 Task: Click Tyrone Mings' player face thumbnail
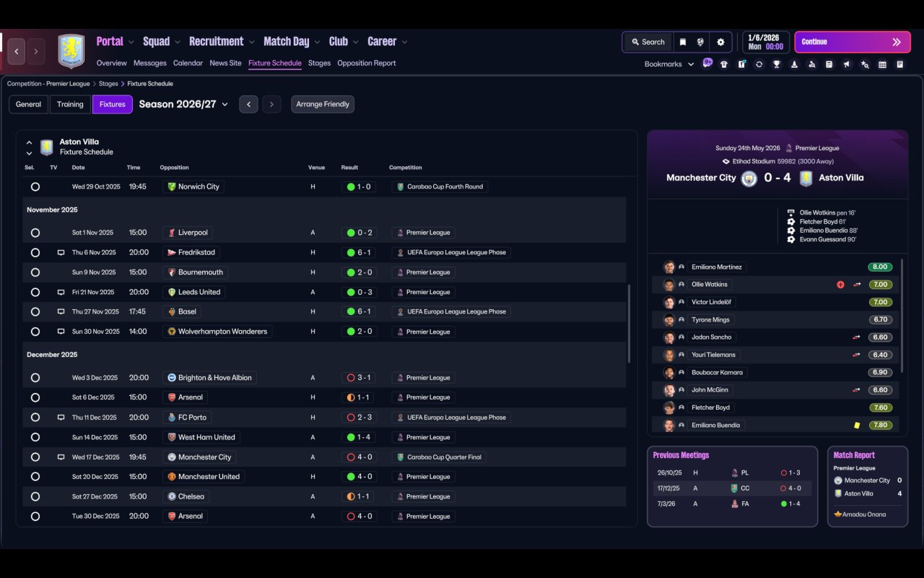pos(669,320)
